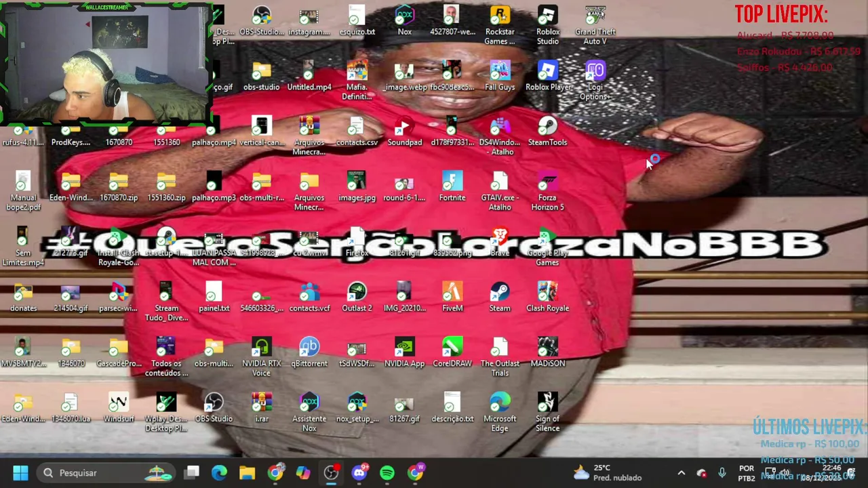The image size is (868, 488).
Task: Open the DS4Windows Atalho shortcut
Action: point(500,136)
